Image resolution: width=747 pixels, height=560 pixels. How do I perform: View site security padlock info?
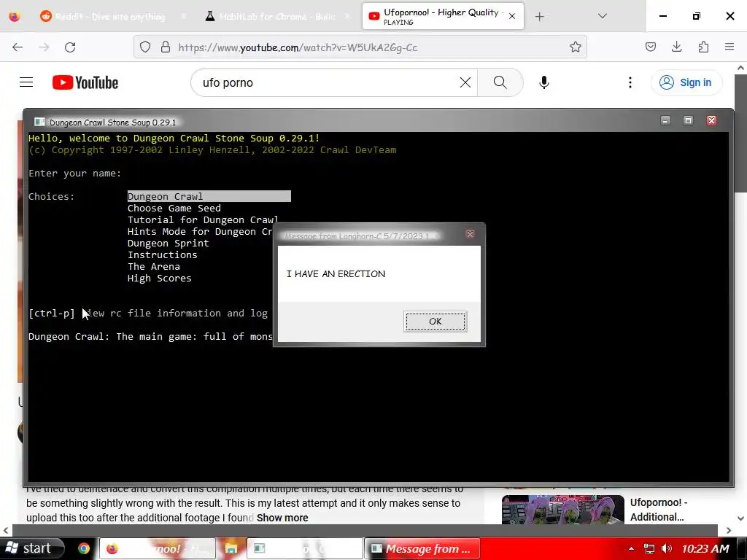click(x=166, y=47)
